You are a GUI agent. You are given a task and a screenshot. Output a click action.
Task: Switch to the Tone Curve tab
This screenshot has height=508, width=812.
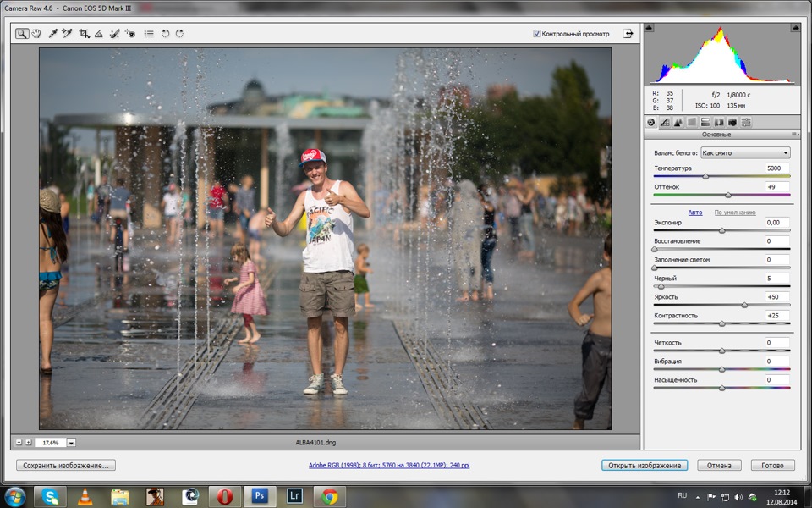[665, 122]
